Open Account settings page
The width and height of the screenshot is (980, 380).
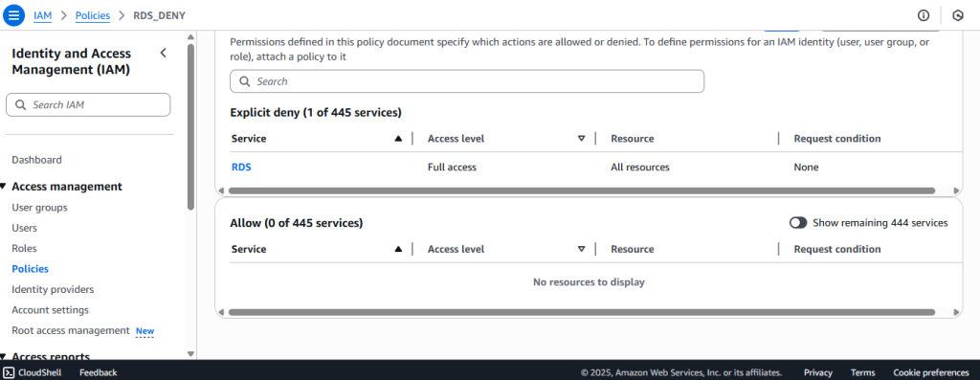(50, 311)
